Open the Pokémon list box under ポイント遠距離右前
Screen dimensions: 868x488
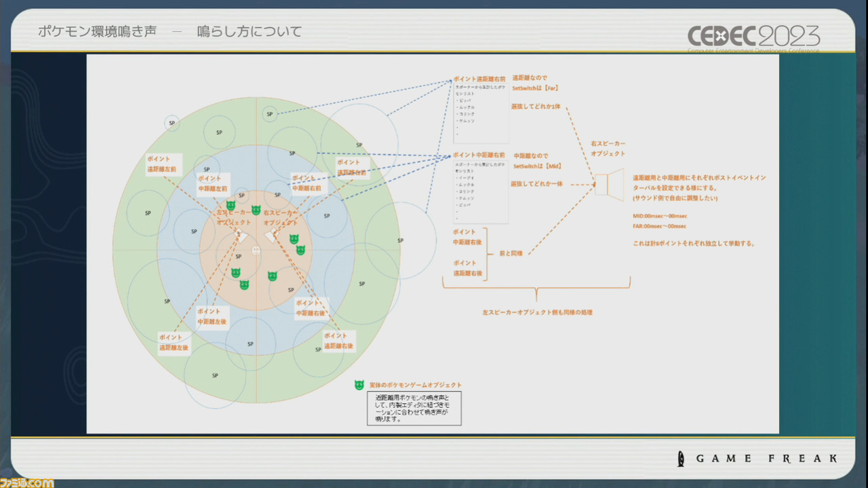pyautogui.click(x=480, y=113)
